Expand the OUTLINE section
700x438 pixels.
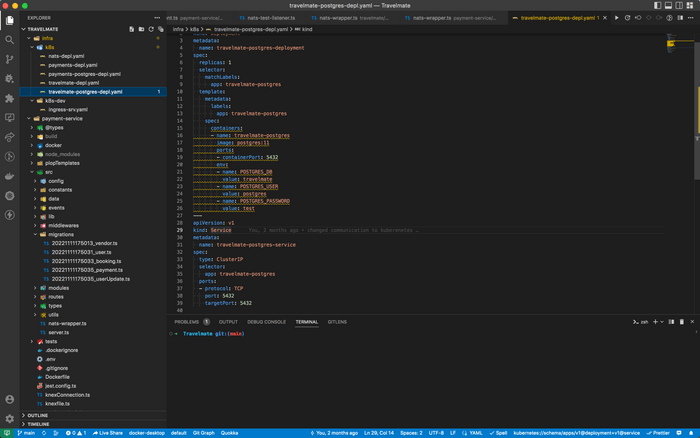93,415
